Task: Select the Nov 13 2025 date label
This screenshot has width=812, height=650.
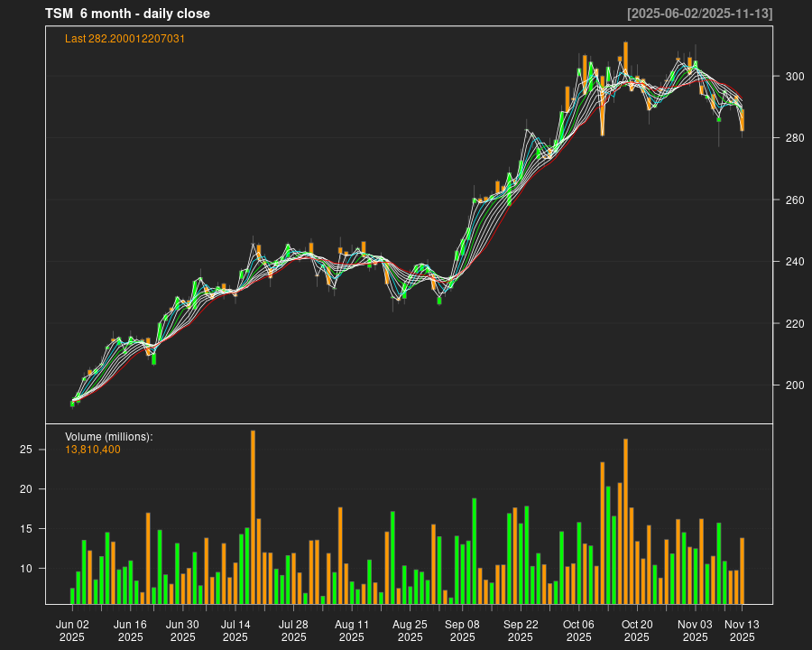Action: (x=742, y=630)
